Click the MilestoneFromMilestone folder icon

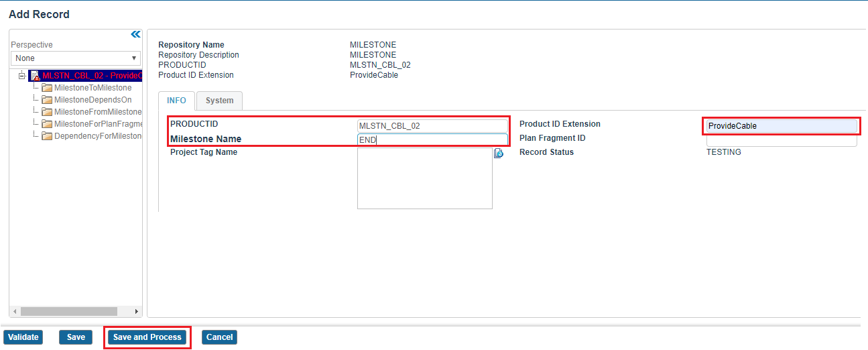[x=47, y=112]
